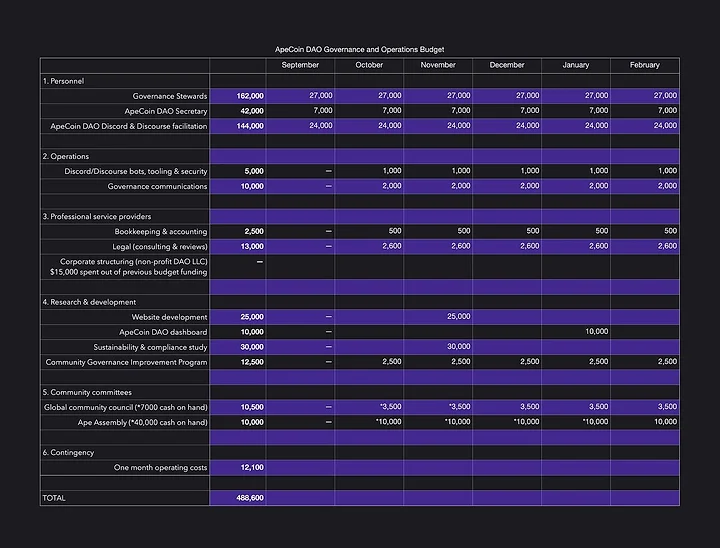Click One month operating costs label

tap(160, 468)
